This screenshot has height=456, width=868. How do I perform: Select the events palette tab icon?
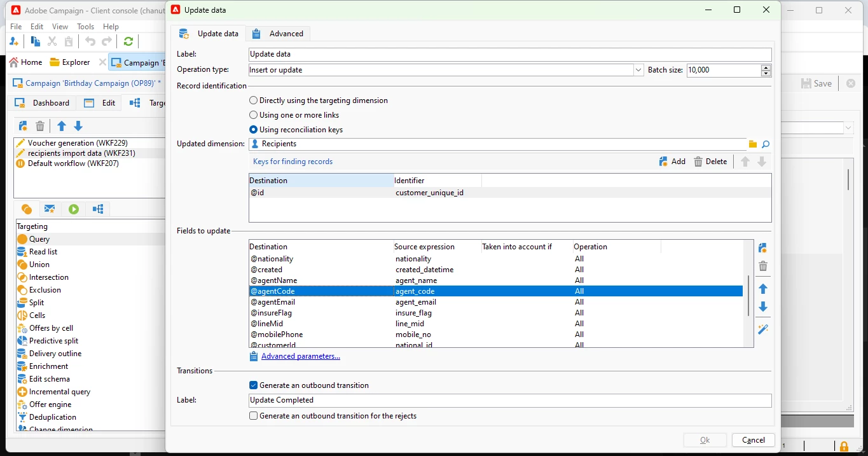(97, 209)
